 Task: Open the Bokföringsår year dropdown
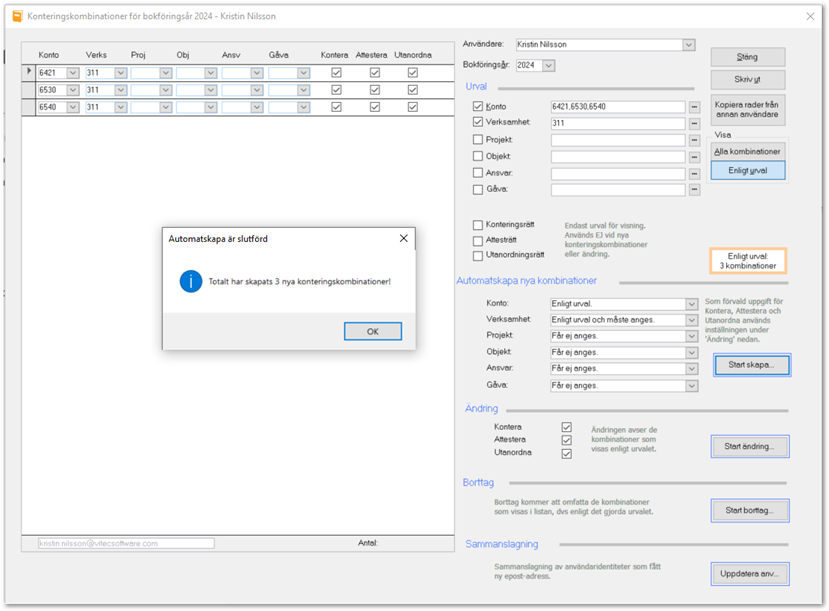(548, 65)
